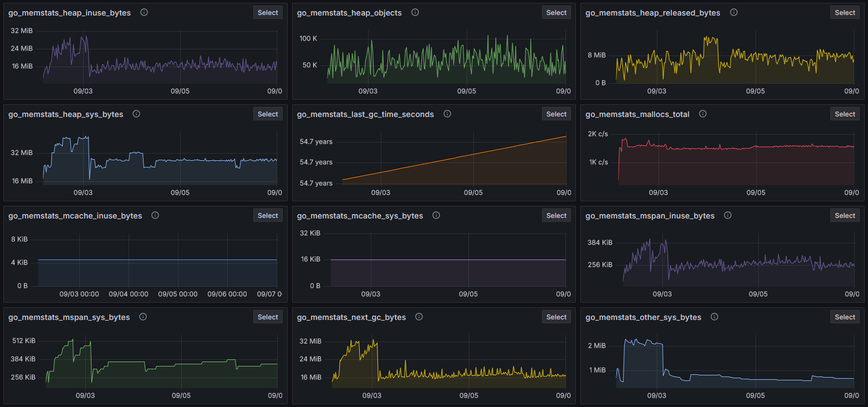Click Select on go_memstats_mspan_sys_bytes panel
Image resolution: width=868 pixels, height=407 pixels.
click(x=268, y=317)
